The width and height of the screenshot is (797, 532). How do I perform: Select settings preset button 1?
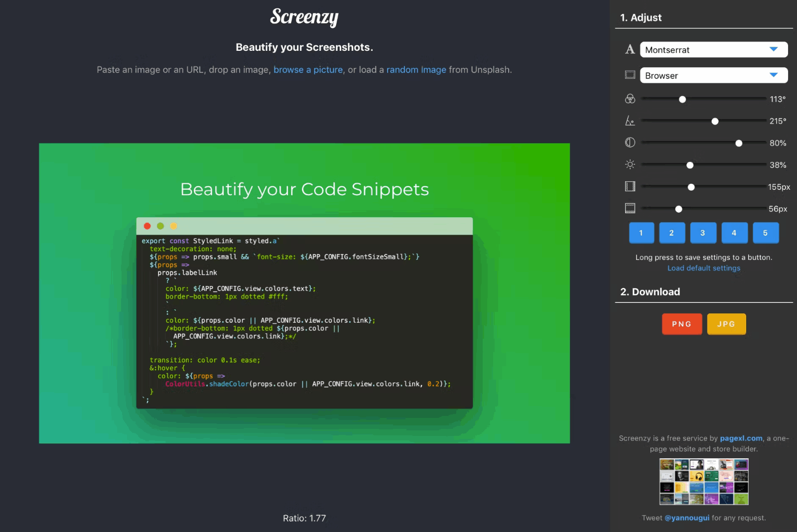[641, 233]
